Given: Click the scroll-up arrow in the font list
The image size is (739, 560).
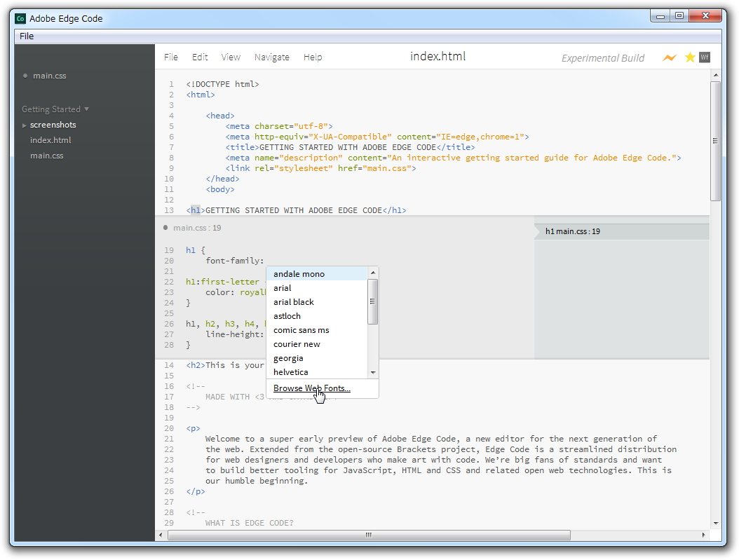Looking at the screenshot, I should 372,272.
